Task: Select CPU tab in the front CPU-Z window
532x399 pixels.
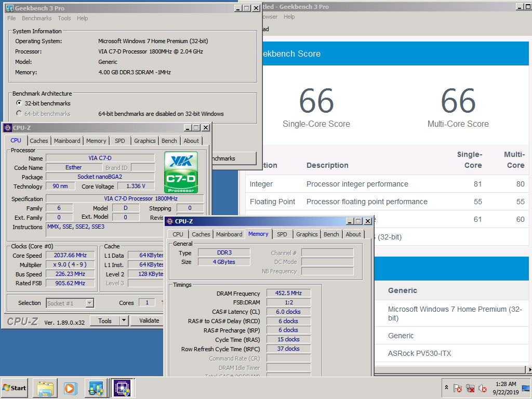Action: pos(178,234)
